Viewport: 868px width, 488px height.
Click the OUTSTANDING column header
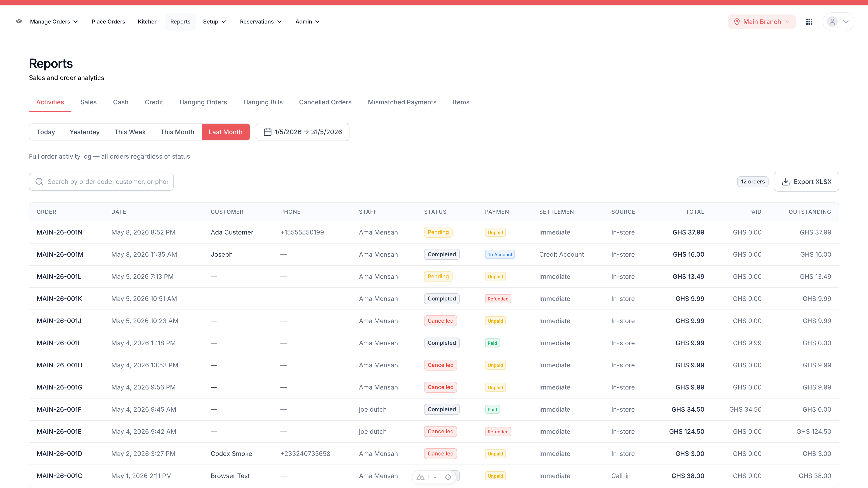810,212
